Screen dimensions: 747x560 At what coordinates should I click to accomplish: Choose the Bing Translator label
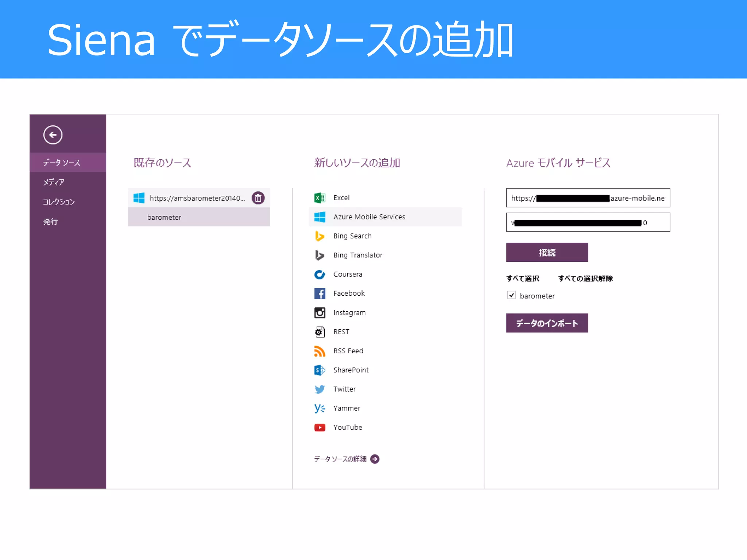pyautogui.click(x=358, y=255)
